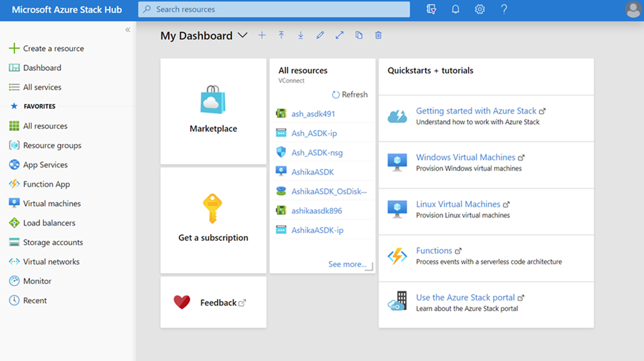Viewport: 644px width, 361px height.
Task: Open the AshikaASDK virtual machine resource
Action: click(x=312, y=172)
